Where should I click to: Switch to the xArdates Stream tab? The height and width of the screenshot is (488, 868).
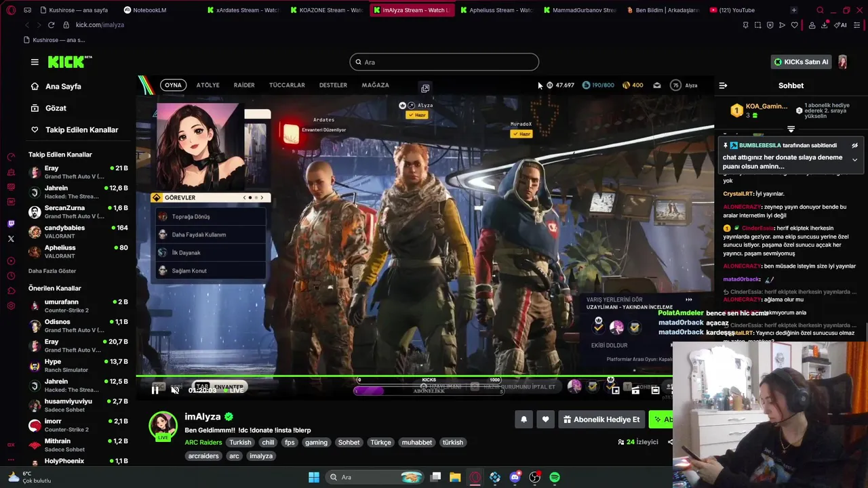[x=242, y=10]
